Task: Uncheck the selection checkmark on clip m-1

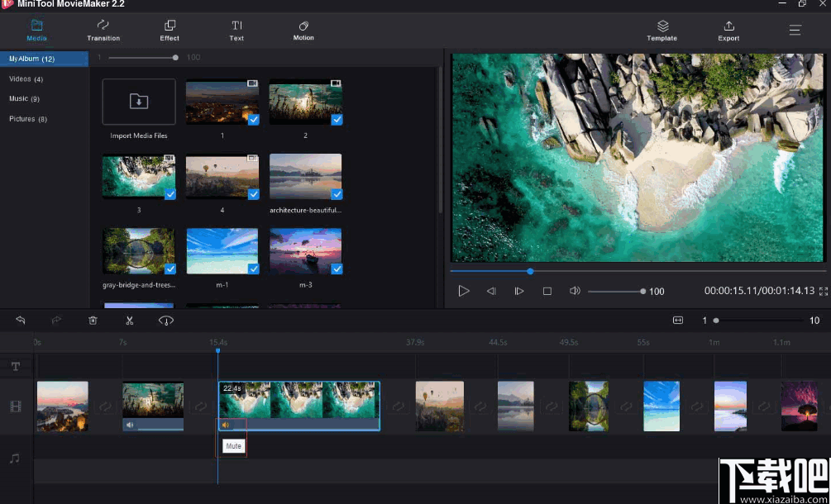Action: [x=253, y=268]
